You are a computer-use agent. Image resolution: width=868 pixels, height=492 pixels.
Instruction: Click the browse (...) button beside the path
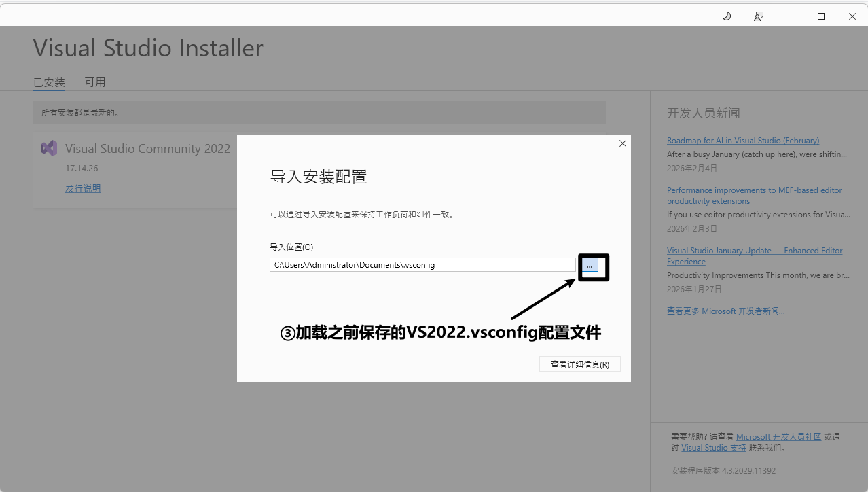point(590,266)
